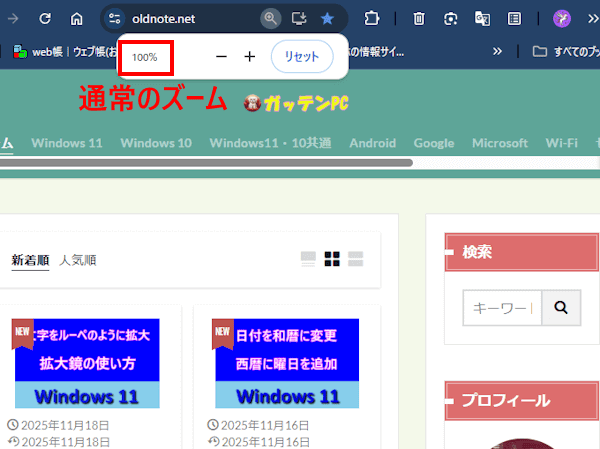Open the 日付を和暦に変更 article thumbnail
This screenshot has width=600, height=449.
click(287, 363)
